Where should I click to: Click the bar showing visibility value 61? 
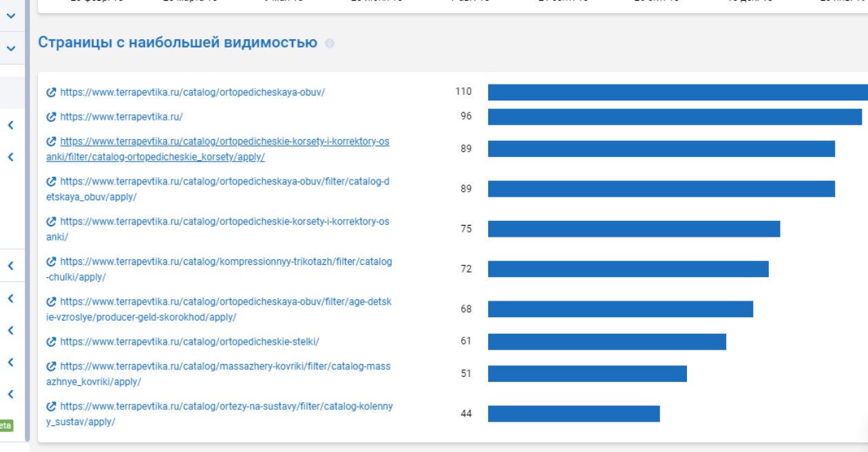coord(606,342)
